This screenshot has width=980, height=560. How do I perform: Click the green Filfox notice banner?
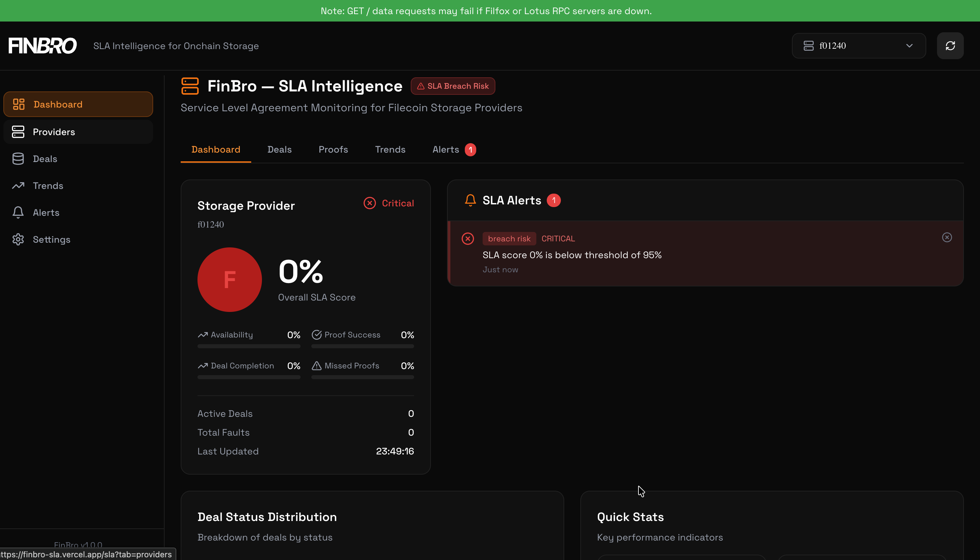(x=490, y=11)
